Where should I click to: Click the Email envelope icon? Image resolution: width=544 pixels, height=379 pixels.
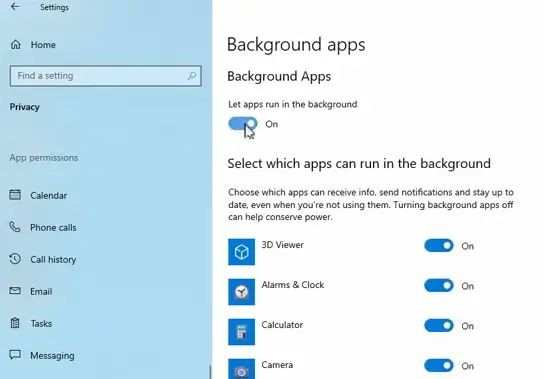tap(15, 290)
